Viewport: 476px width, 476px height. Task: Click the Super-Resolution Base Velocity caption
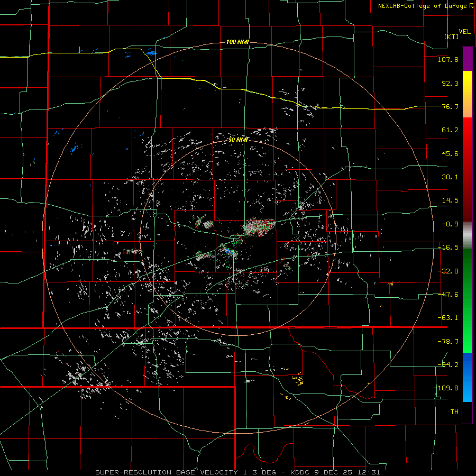point(237,472)
